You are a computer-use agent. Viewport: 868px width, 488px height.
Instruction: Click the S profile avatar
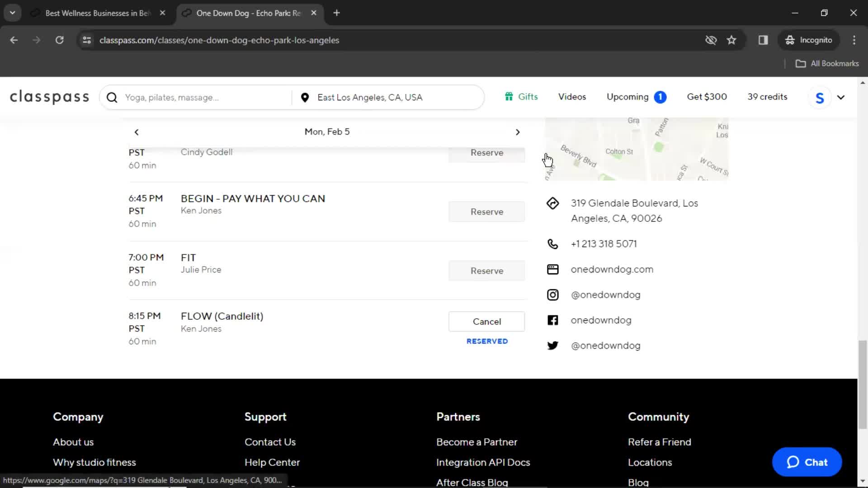[x=819, y=98]
